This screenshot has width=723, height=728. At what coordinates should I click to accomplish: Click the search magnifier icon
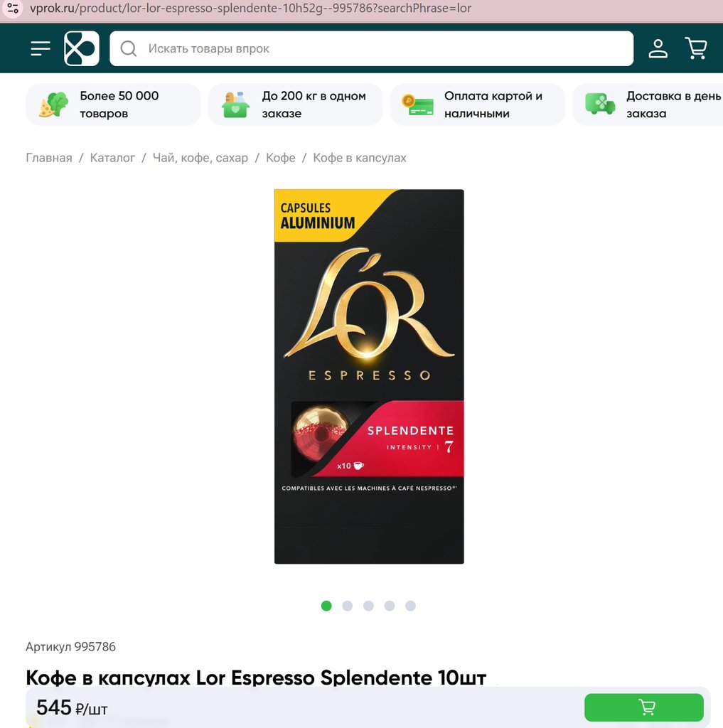(x=128, y=48)
